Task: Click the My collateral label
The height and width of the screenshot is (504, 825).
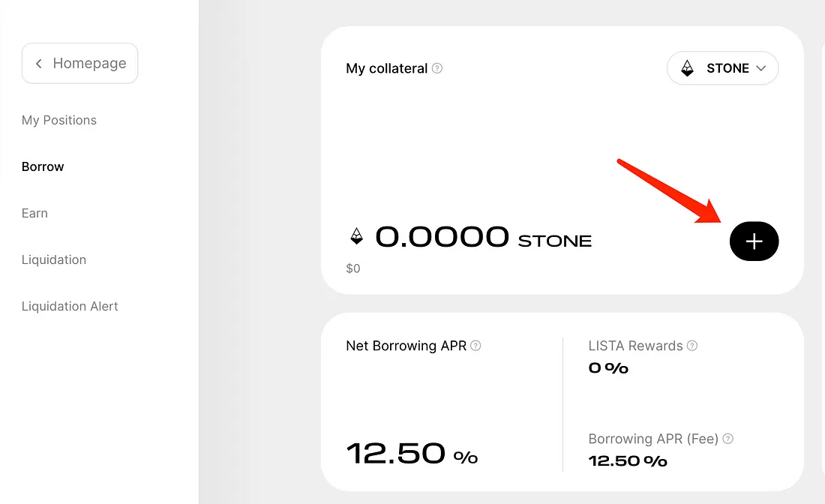Action: (386, 68)
